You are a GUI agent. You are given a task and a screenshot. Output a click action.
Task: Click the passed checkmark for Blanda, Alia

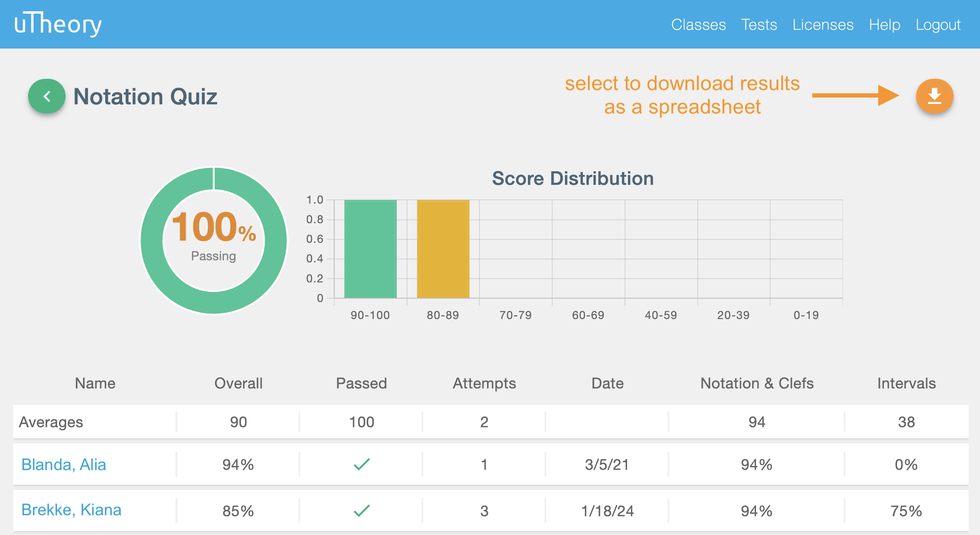362,464
